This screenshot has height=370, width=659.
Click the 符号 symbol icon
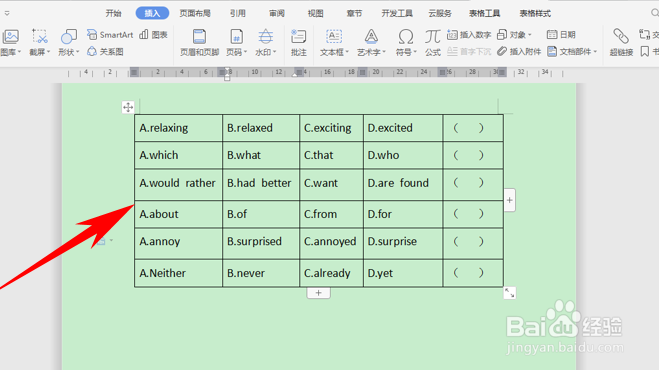406,37
